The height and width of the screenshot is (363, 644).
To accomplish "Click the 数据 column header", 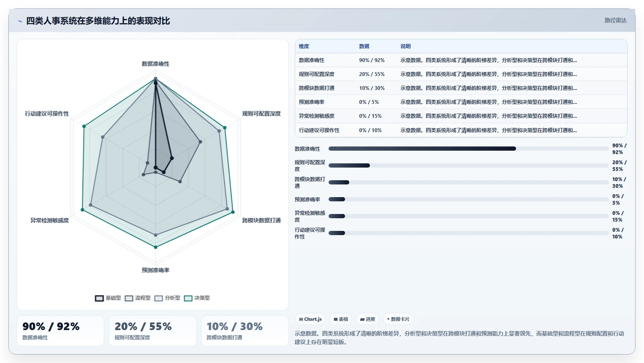I will (364, 46).
